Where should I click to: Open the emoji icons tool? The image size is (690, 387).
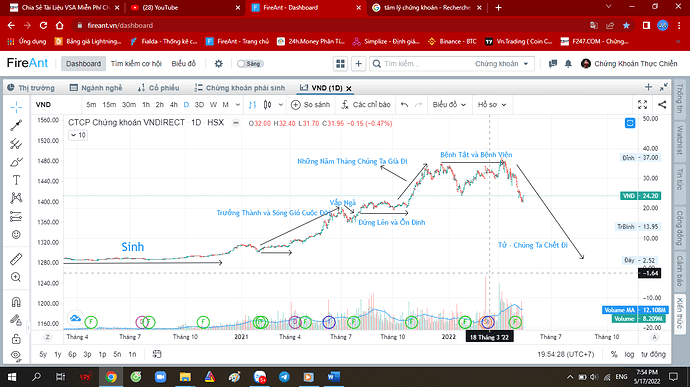click(16, 235)
